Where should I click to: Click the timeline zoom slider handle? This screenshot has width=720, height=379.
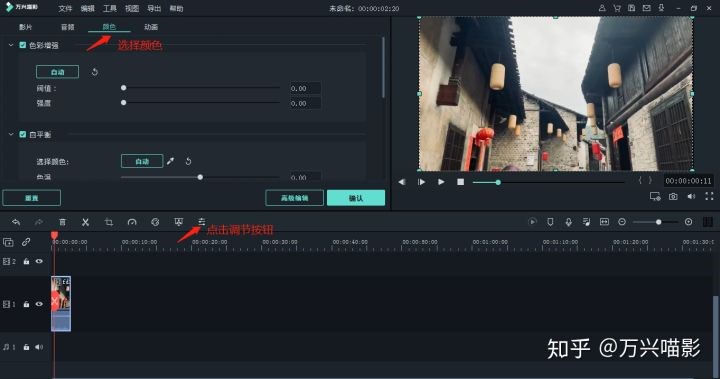(658, 222)
